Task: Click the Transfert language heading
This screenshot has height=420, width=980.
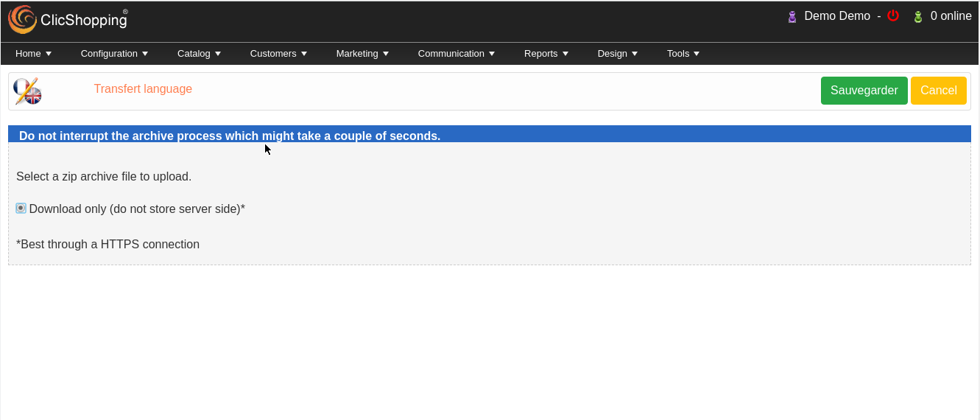Action: 143,89
